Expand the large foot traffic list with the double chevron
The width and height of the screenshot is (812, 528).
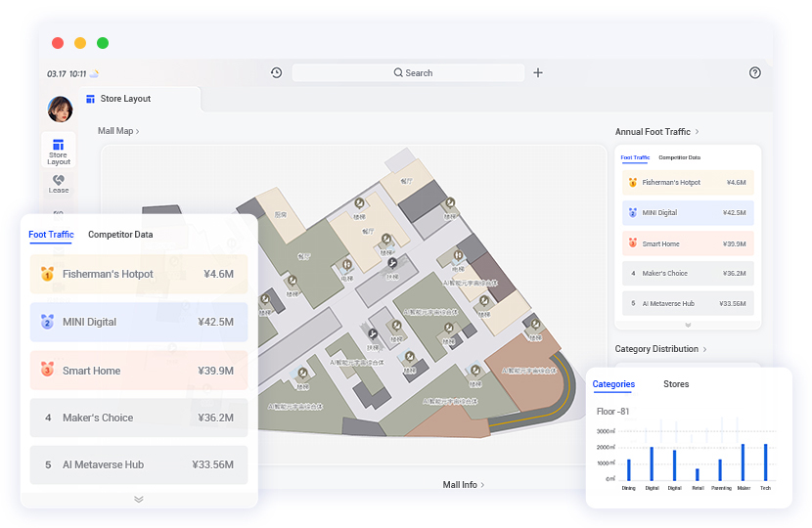[139, 499]
